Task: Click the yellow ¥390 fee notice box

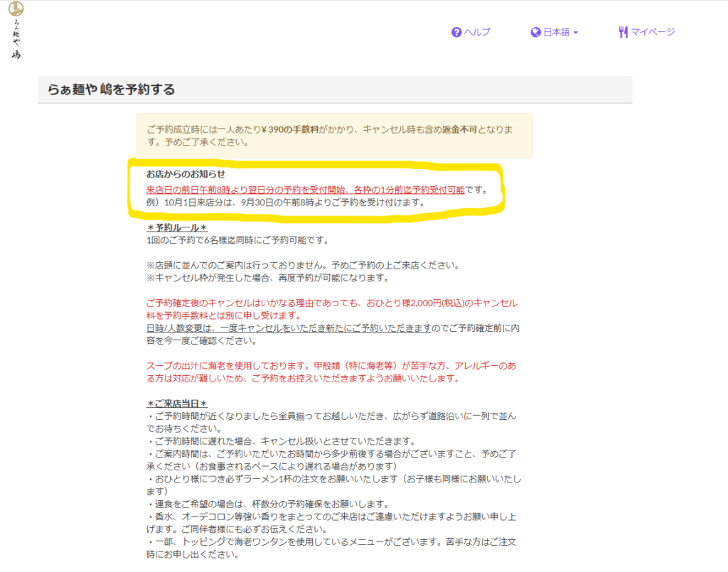Action: (x=334, y=136)
